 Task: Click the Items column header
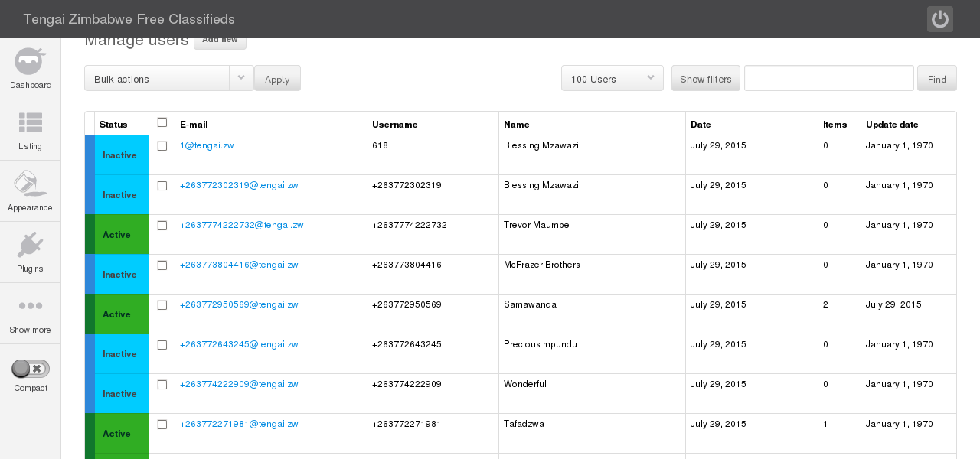click(835, 124)
